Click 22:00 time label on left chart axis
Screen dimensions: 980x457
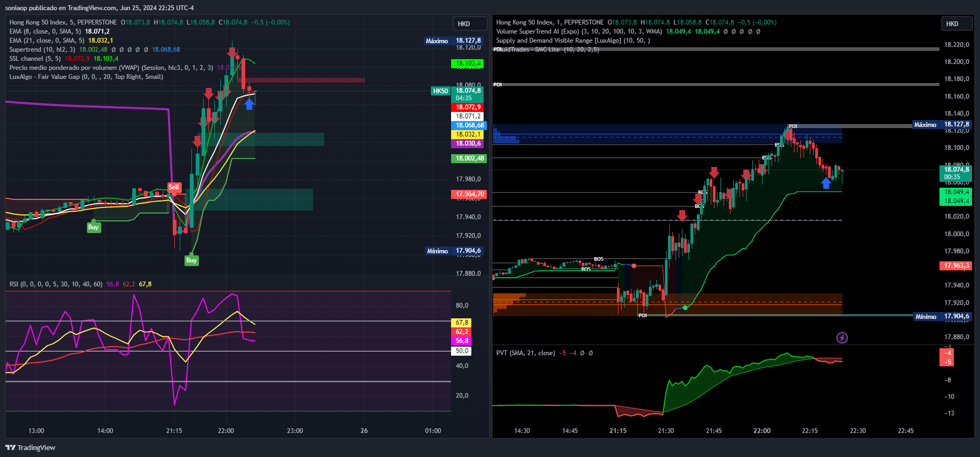pyautogui.click(x=226, y=431)
